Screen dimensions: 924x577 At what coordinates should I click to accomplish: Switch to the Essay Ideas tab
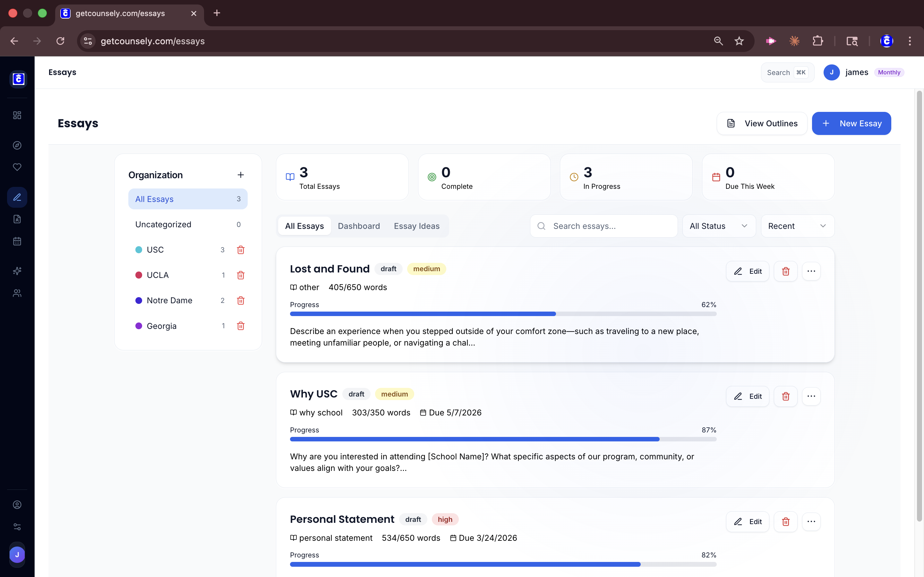[416, 226]
